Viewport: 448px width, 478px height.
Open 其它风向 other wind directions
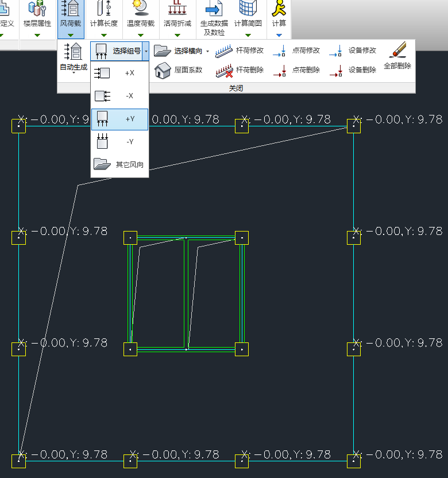tap(120, 165)
